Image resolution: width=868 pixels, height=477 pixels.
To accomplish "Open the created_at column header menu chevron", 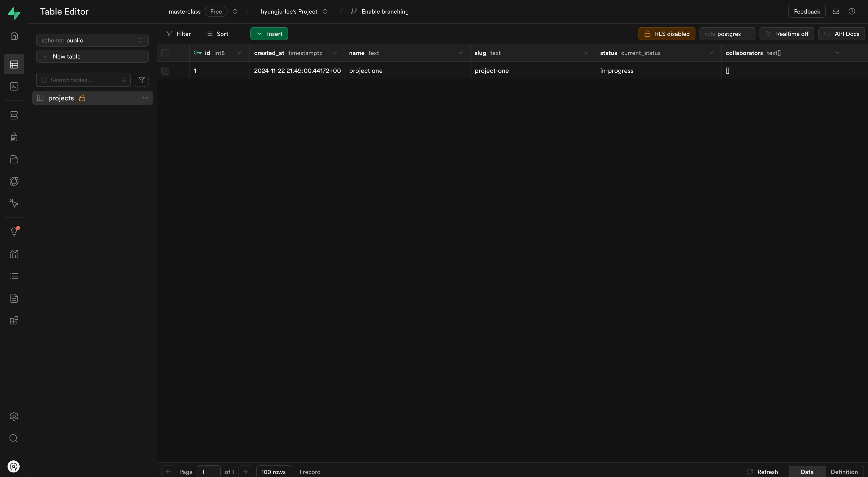I will 335,53.
